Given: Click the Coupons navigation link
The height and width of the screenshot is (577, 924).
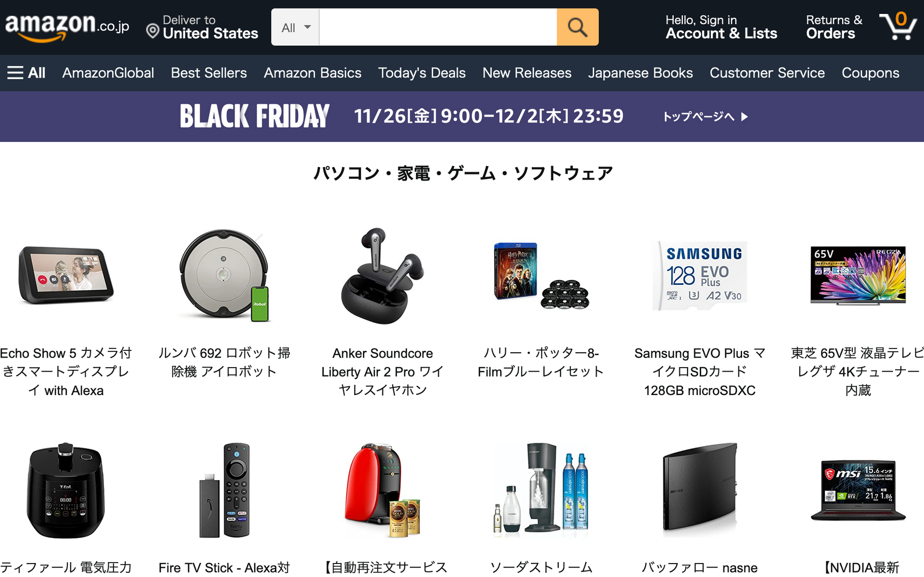Looking at the screenshot, I should 870,73.
